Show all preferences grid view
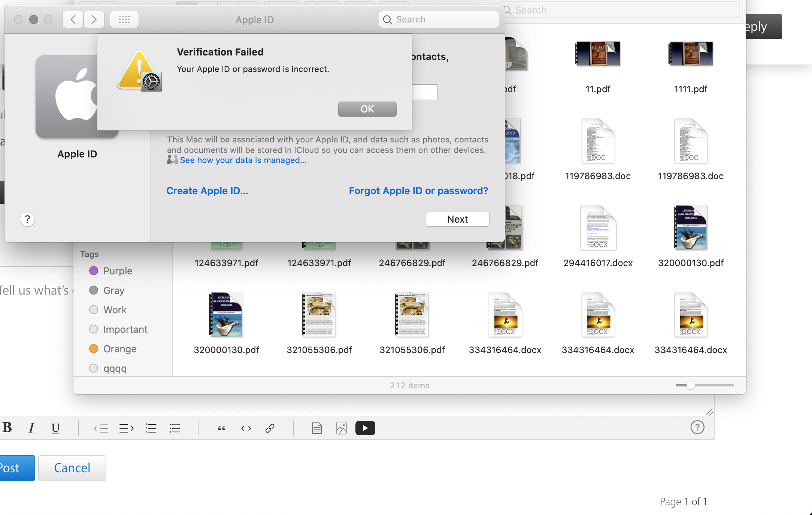 click(124, 19)
